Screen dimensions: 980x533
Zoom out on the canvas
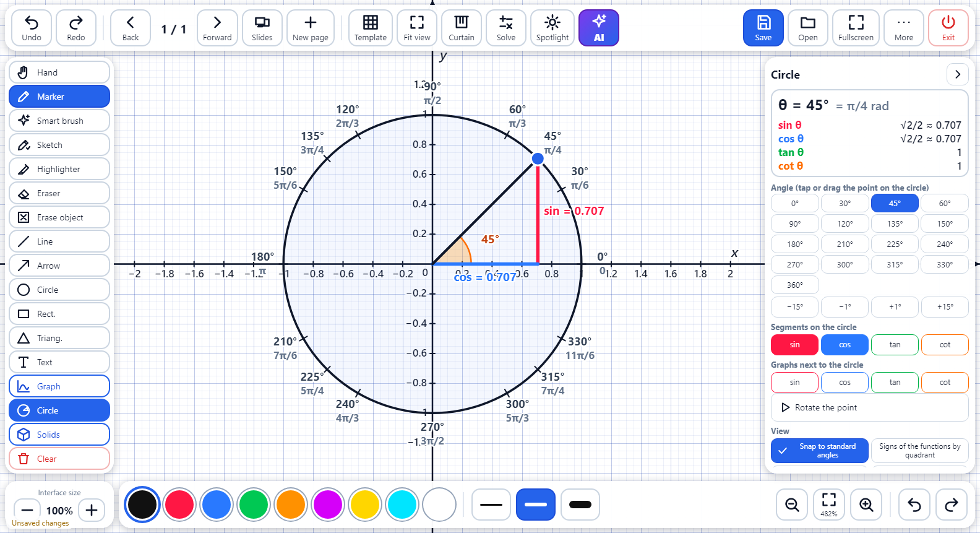792,505
